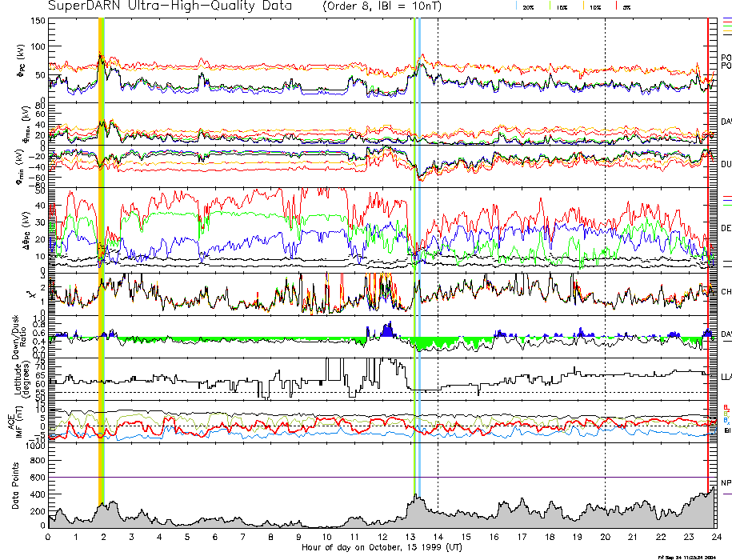
Task: Click the 15% green legend marker
Action: click(550, 6)
